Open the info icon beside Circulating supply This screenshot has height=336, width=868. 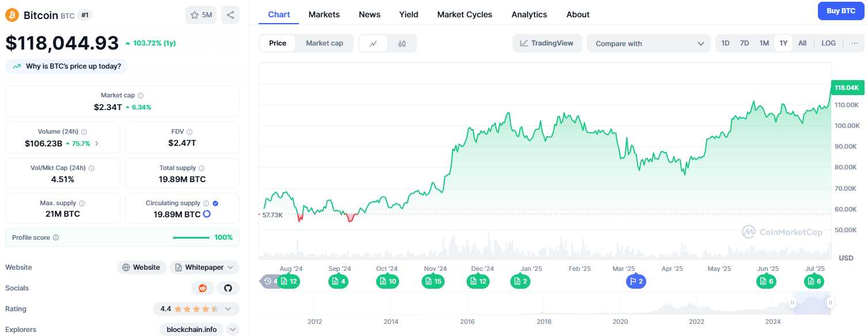(206, 203)
